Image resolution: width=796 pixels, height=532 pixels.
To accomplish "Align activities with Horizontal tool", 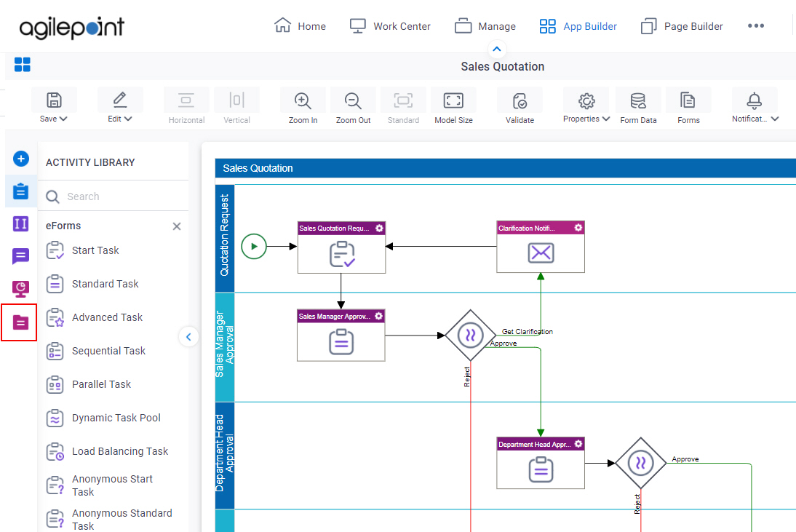I will (186, 106).
